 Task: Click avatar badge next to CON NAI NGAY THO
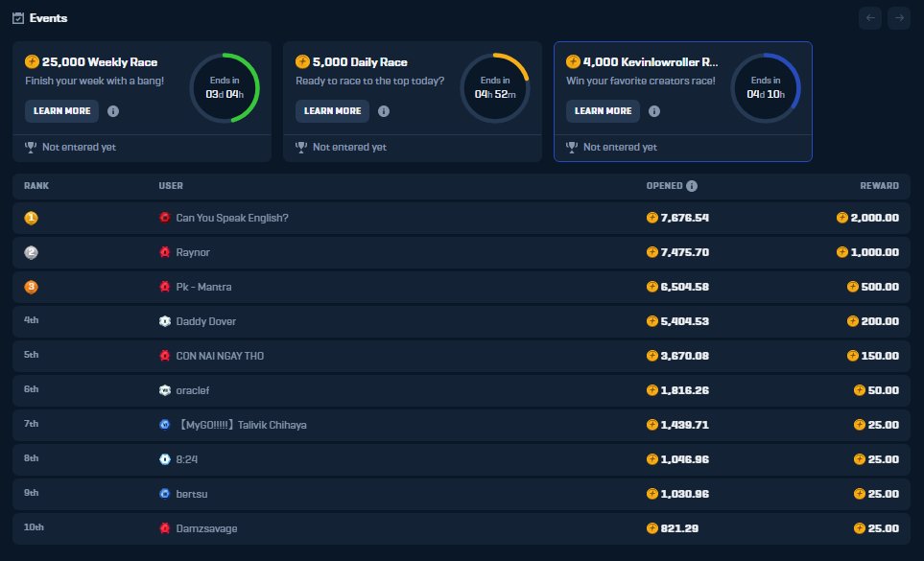click(x=165, y=356)
